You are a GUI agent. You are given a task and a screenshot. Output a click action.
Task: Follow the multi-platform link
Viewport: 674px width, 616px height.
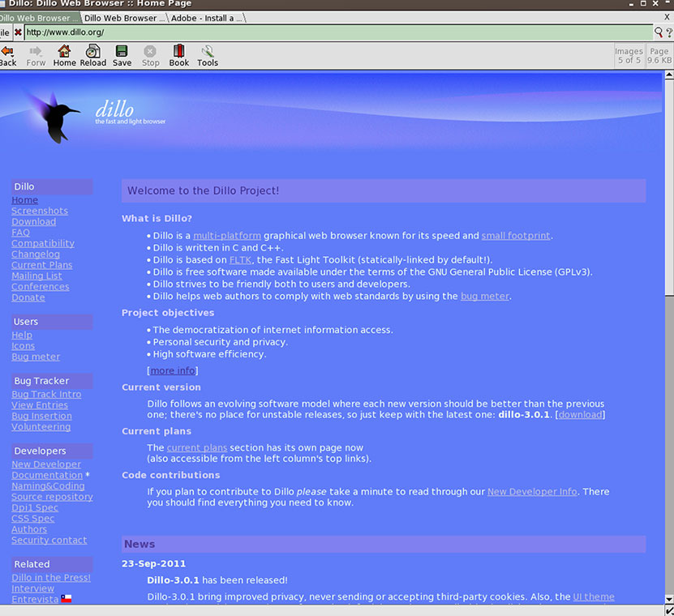(227, 235)
